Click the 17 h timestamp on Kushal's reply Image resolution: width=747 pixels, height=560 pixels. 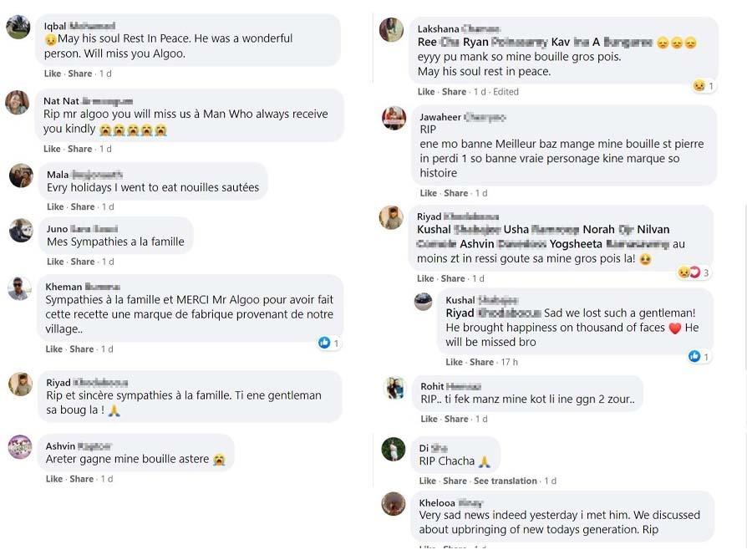(508, 362)
